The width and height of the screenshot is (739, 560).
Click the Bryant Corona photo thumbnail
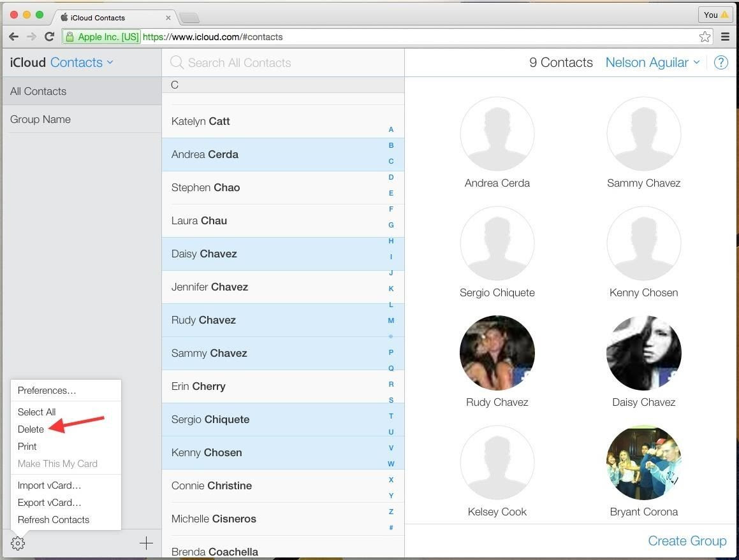pyautogui.click(x=643, y=463)
